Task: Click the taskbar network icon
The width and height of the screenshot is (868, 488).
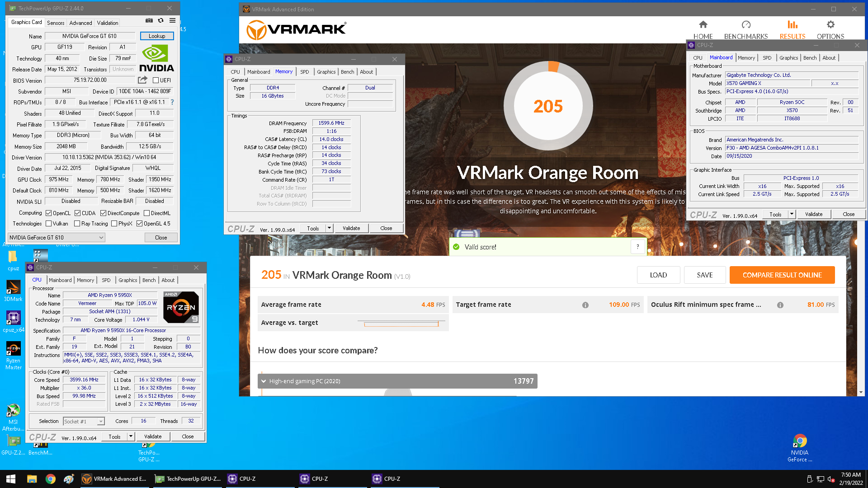Action: click(821, 479)
